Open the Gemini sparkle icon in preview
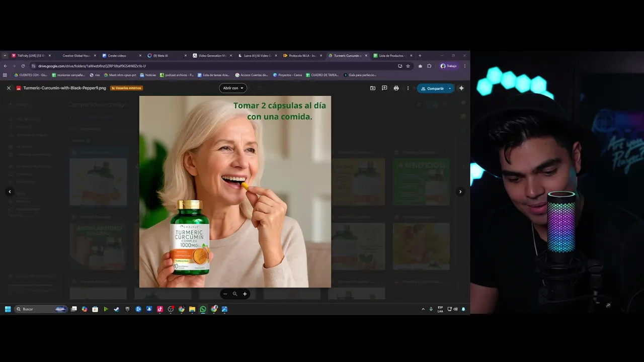Screen dimensions: 644x362 (461, 88)
